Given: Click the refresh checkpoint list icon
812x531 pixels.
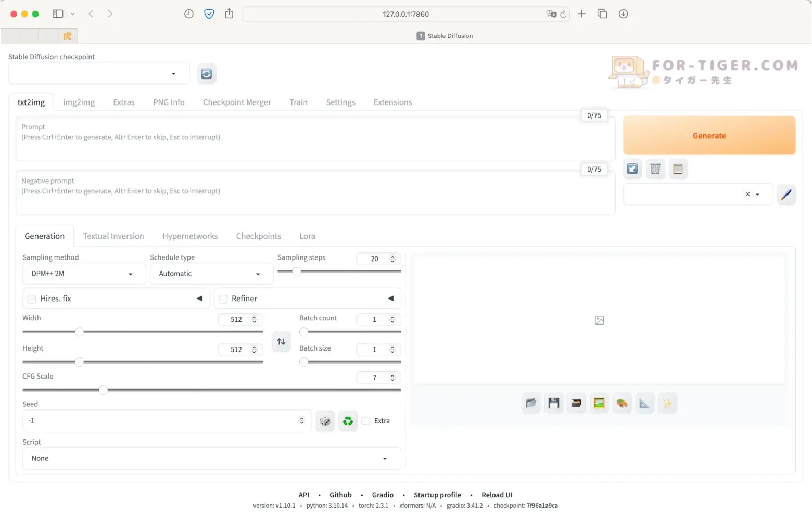Looking at the screenshot, I should (207, 74).
